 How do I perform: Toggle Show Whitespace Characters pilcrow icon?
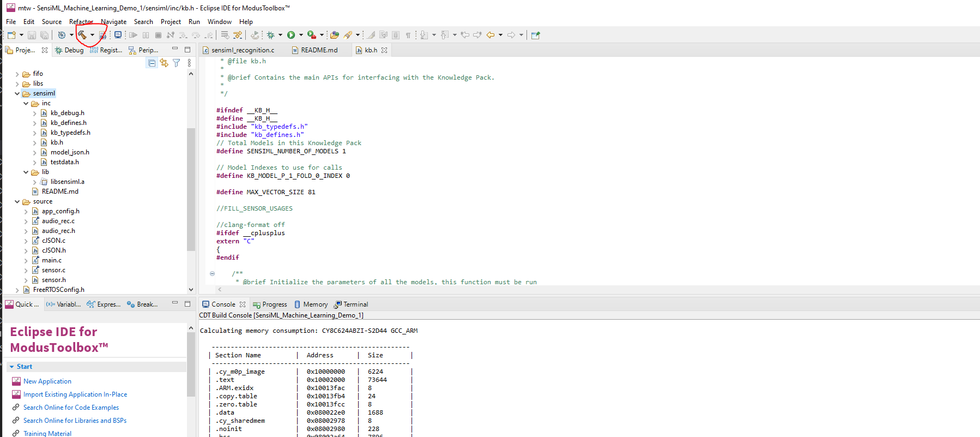click(x=408, y=35)
